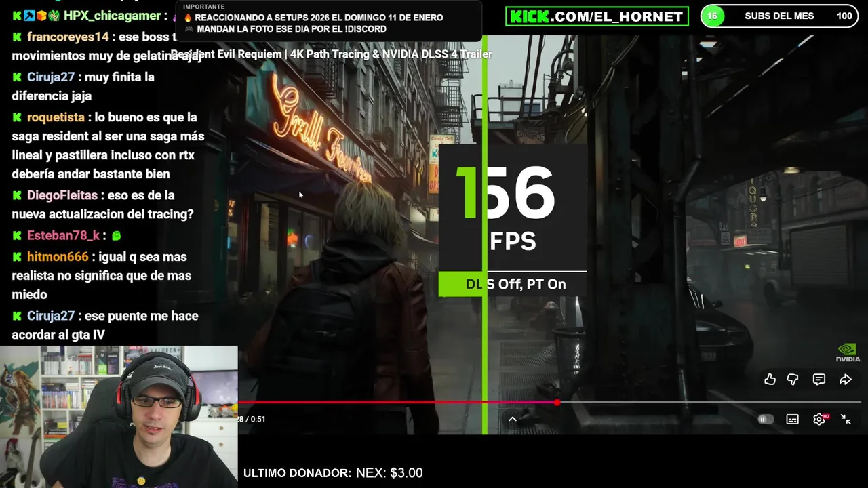This screenshot has width=868, height=488.
Task: Click chat username Esteban78_k
Action: 63,235
